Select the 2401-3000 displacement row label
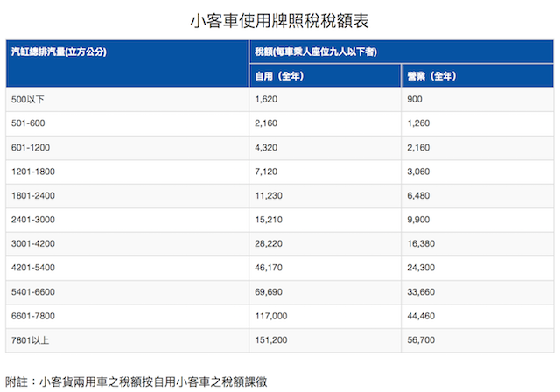The image size is (560, 392). pos(32,220)
